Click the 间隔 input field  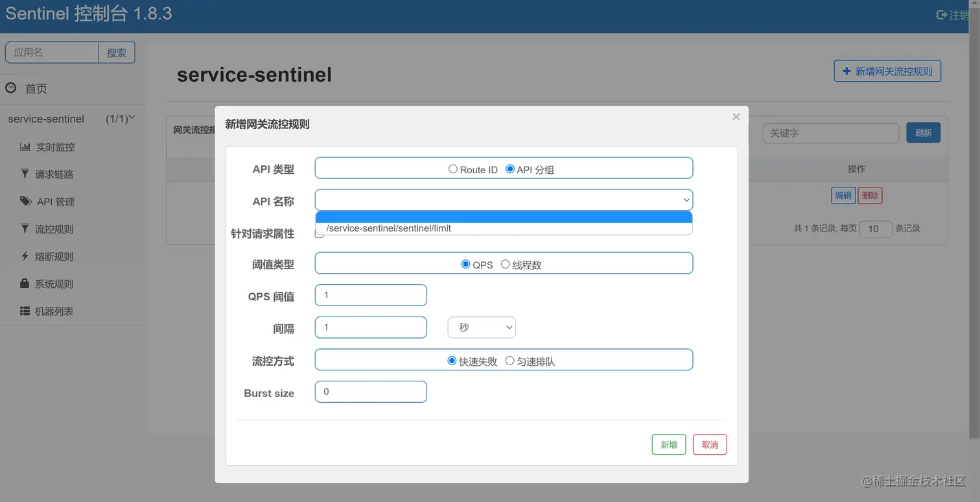click(x=371, y=328)
